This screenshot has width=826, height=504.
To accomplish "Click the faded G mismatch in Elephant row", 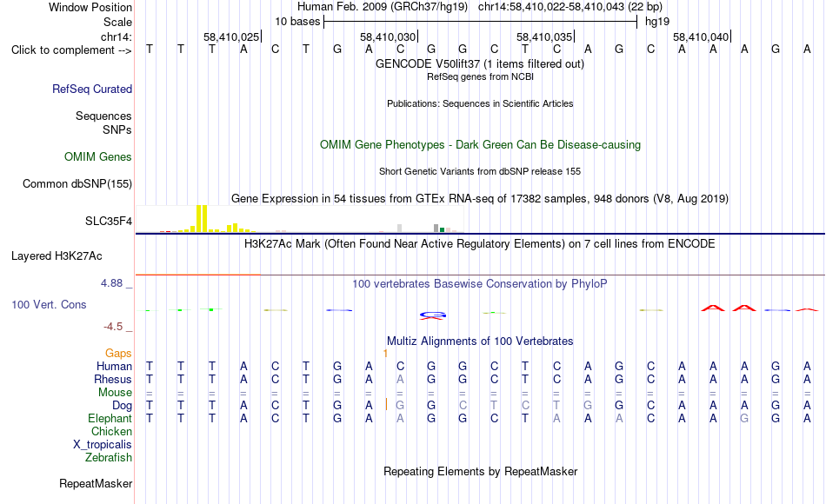I will tap(744, 419).
